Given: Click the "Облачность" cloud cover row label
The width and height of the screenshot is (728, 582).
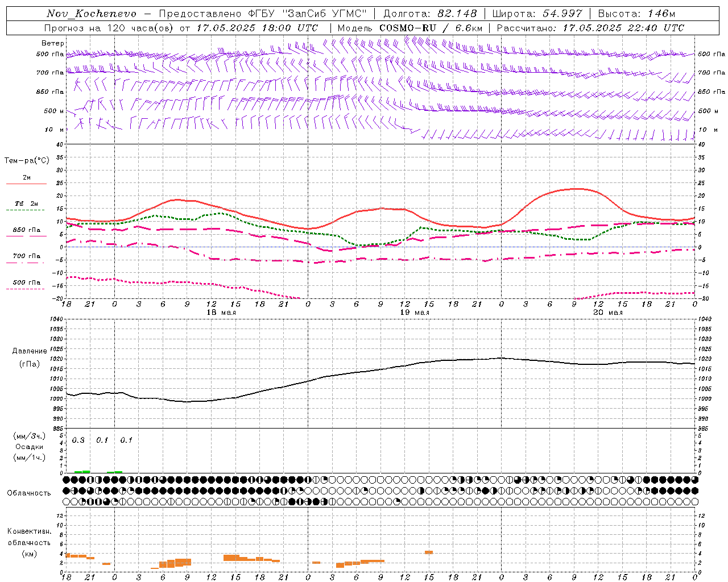Looking at the screenshot, I should [x=29, y=493].
